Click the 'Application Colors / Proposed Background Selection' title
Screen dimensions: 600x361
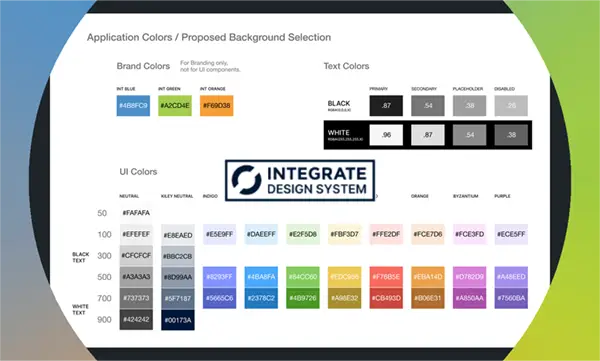pos(209,38)
